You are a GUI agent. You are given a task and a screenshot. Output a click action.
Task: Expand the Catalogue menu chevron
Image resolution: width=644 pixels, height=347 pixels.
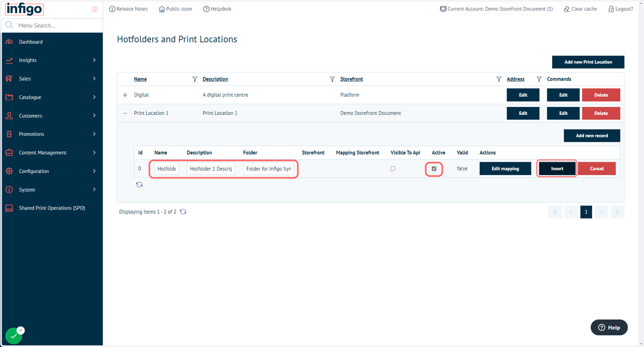tap(94, 97)
